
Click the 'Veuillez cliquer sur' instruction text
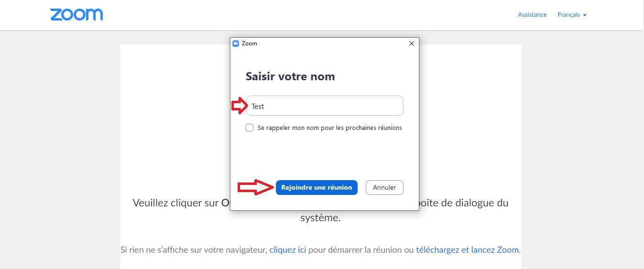pyautogui.click(x=175, y=203)
